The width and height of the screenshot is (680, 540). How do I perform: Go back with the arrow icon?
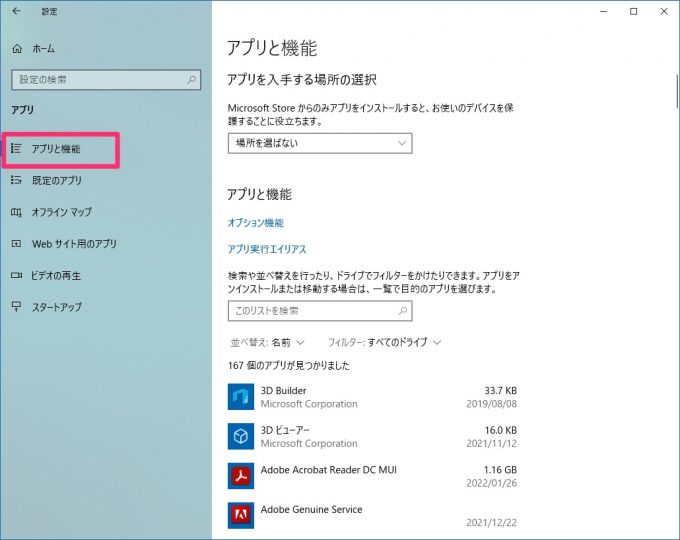tap(16, 11)
